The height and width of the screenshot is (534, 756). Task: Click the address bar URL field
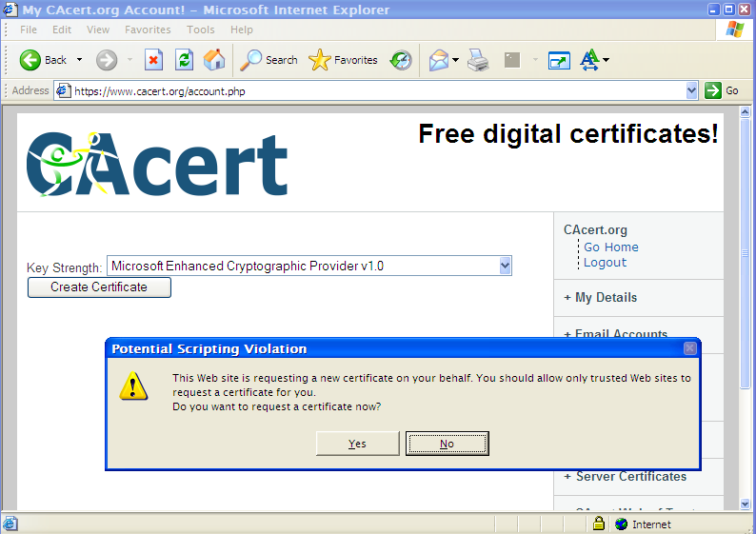pyautogui.click(x=371, y=90)
